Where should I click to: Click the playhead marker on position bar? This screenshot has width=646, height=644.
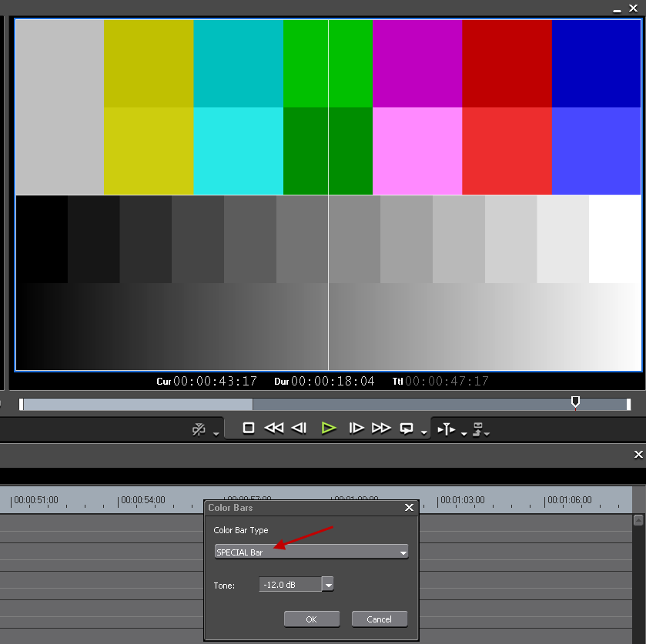pyautogui.click(x=575, y=402)
